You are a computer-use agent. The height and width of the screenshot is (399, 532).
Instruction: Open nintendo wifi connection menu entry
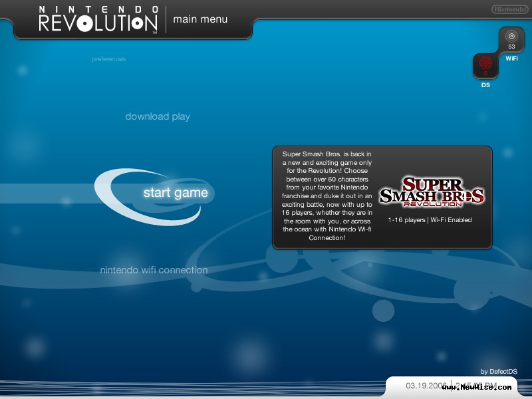[154, 270]
